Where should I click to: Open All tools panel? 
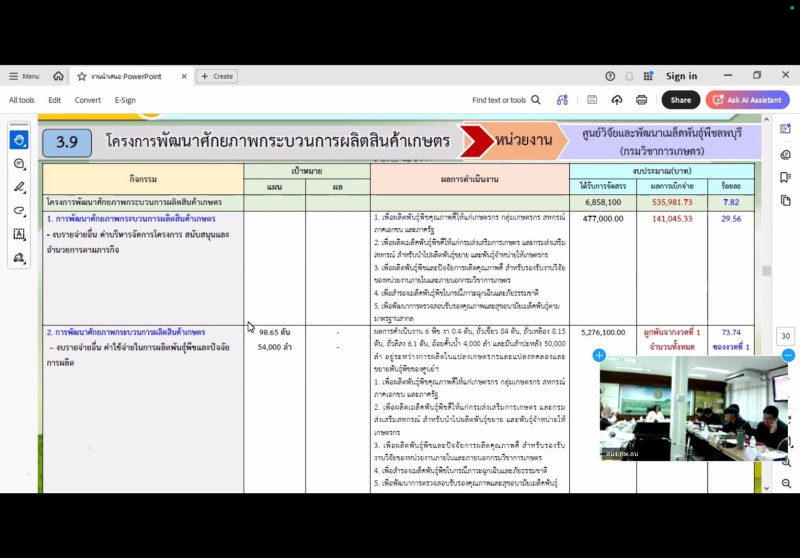pyautogui.click(x=22, y=100)
